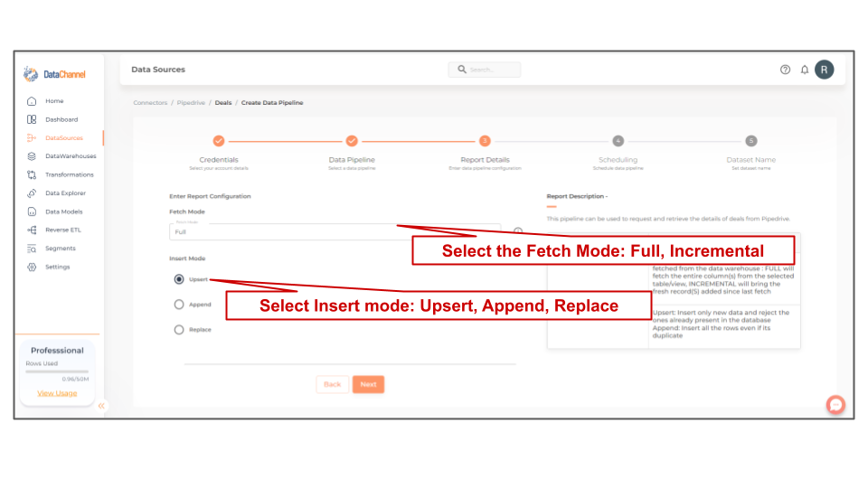Go to Dashboard menu item
Image resolution: width=868 pixels, height=488 pixels.
(x=61, y=119)
